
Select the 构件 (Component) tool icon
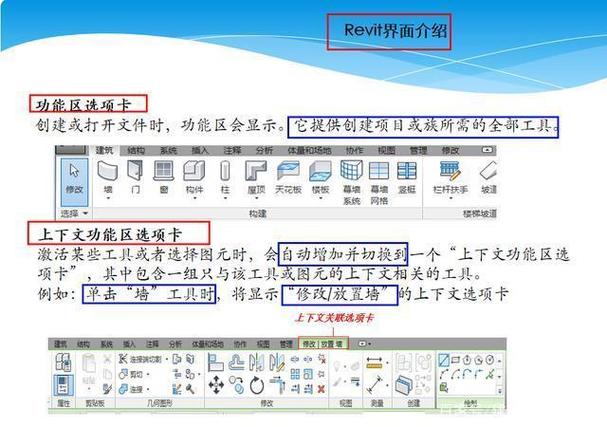(194, 171)
